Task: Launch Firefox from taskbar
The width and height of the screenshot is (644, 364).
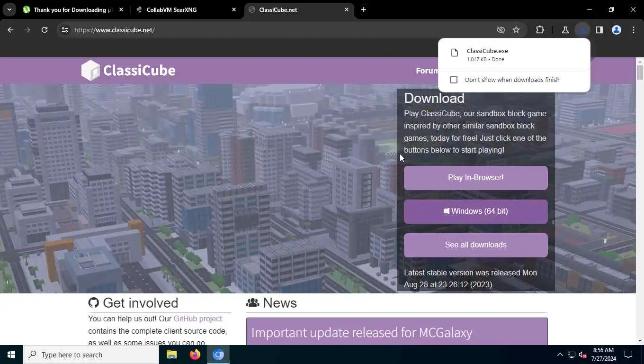Action: (195, 355)
